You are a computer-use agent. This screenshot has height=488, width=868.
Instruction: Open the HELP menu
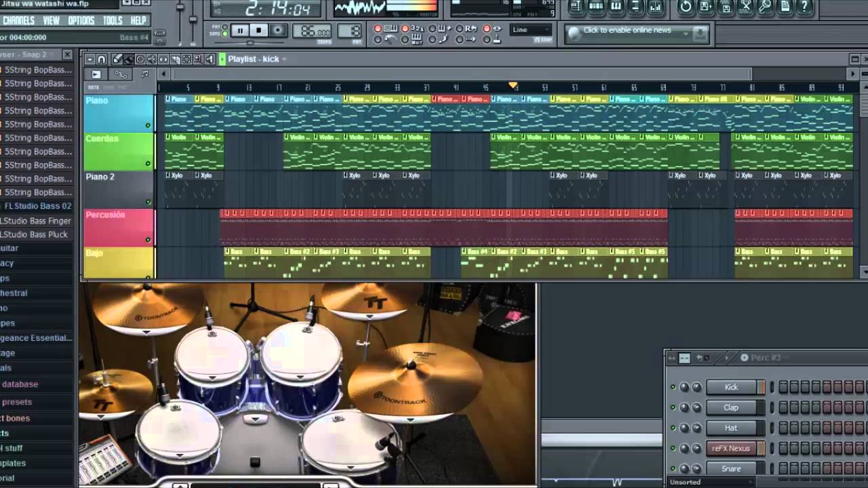tap(138, 21)
